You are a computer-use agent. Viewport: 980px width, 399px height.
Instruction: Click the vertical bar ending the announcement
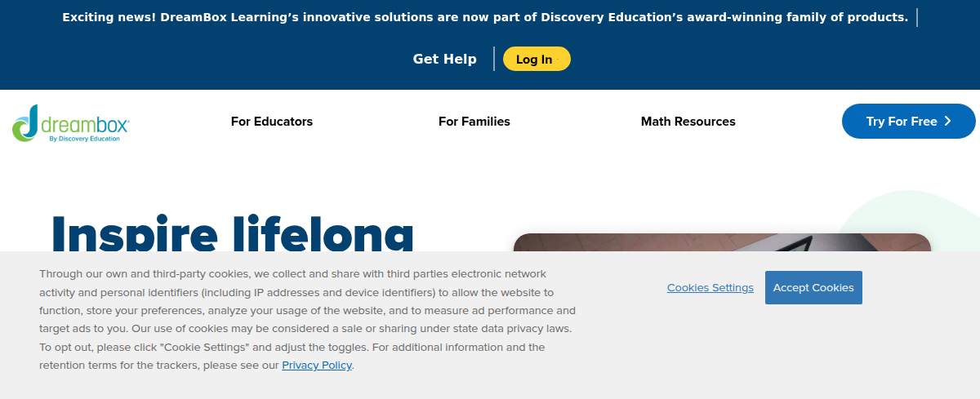[x=917, y=17]
